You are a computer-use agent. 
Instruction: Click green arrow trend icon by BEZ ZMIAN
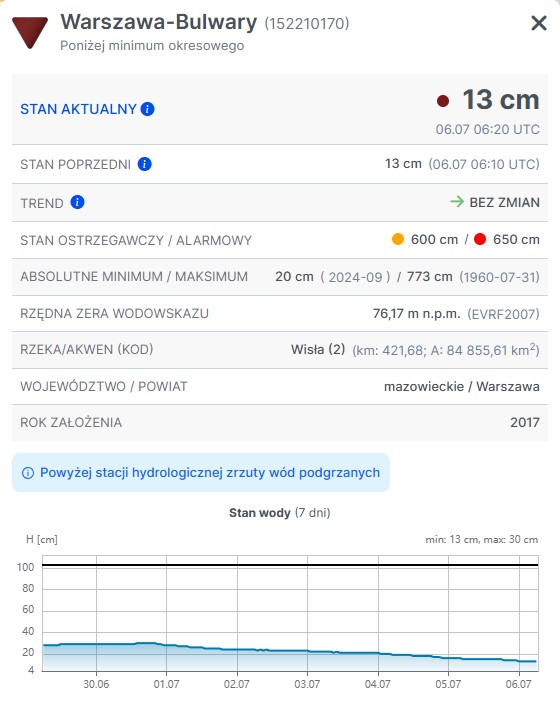point(457,202)
